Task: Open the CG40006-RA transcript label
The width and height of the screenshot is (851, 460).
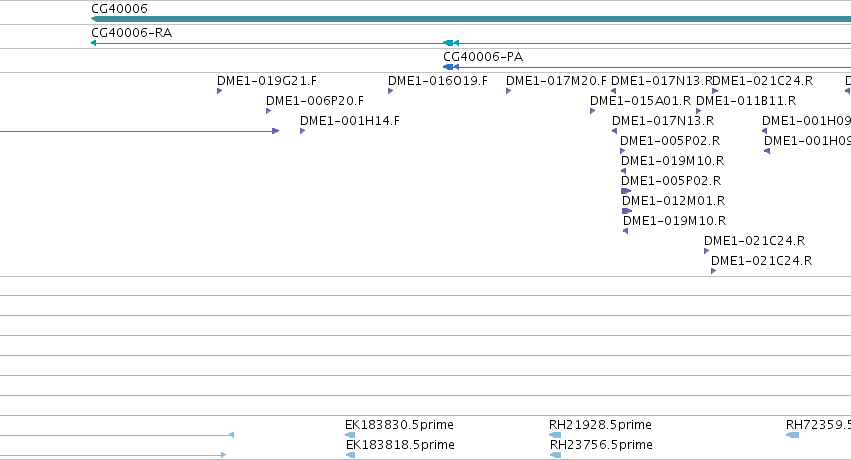Action: coord(131,33)
